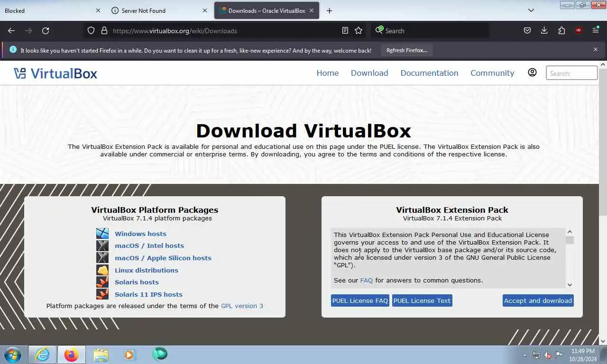The width and height of the screenshot is (607, 364).
Task: Click the VirtualBox logo in site header
Action: (55, 73)
